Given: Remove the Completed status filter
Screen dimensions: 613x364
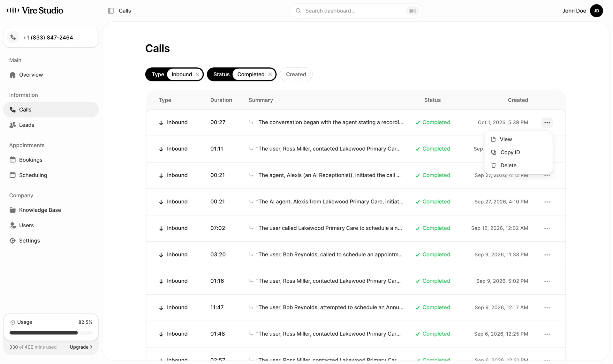Looking at the screenshot, I should [270, 74].
